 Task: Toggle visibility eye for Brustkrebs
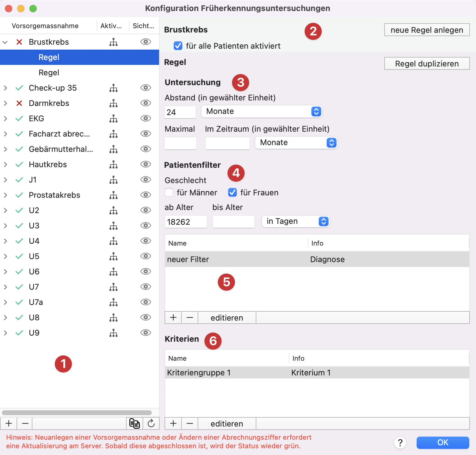pos(146,42)
